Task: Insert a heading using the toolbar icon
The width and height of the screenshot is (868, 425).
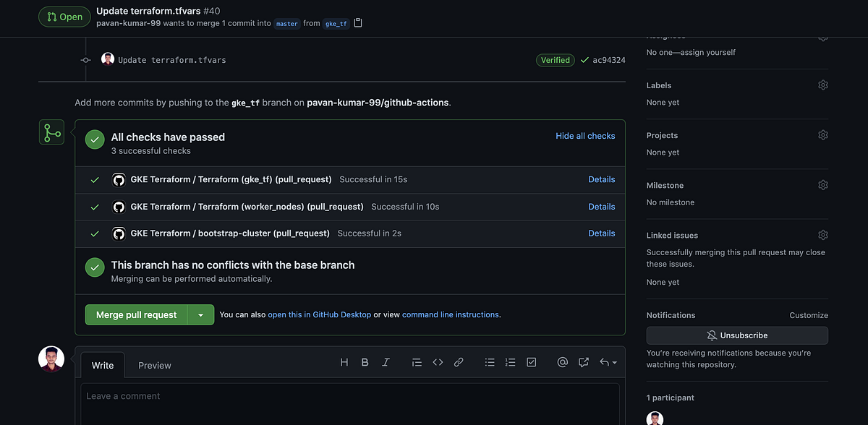Action: 344,362
